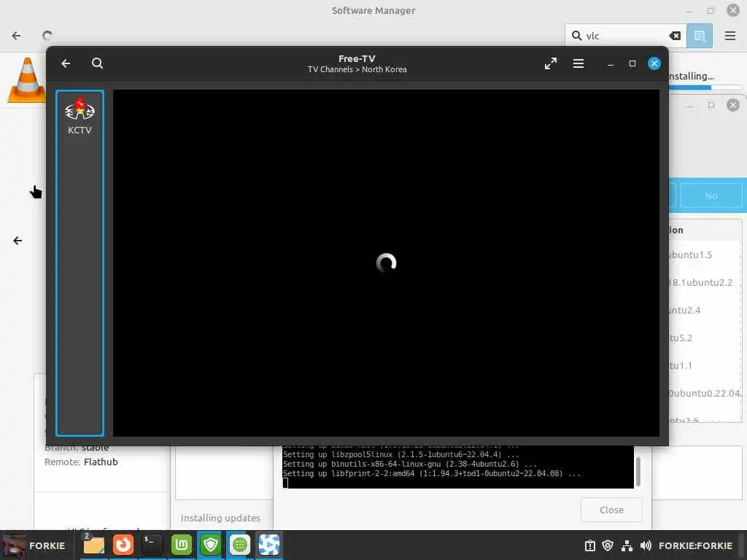The width and height of the screenshot is (747, 560).
Task: Toggle Software Manager search-in-summary button
Action: (700, 36)
